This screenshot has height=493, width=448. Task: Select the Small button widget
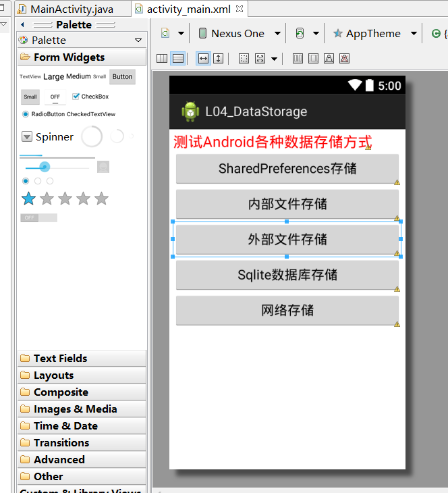pos(30,97)
